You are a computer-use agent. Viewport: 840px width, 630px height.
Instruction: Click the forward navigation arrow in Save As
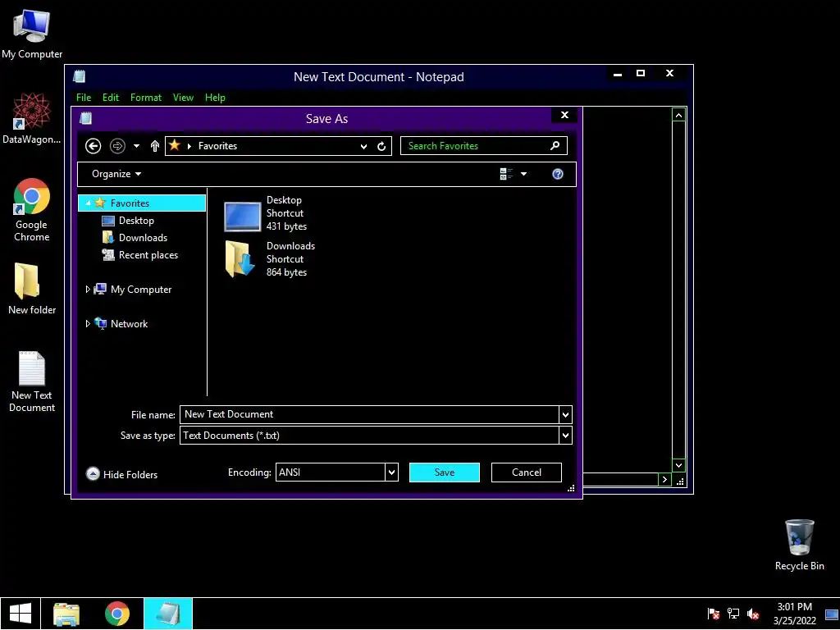[117, 146]
